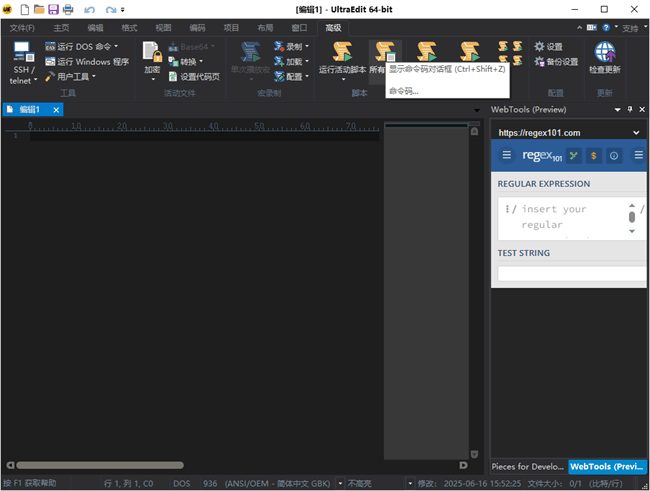
Task: Switch to the 视图 ribbon tab
Action: (x=163, y=28)
